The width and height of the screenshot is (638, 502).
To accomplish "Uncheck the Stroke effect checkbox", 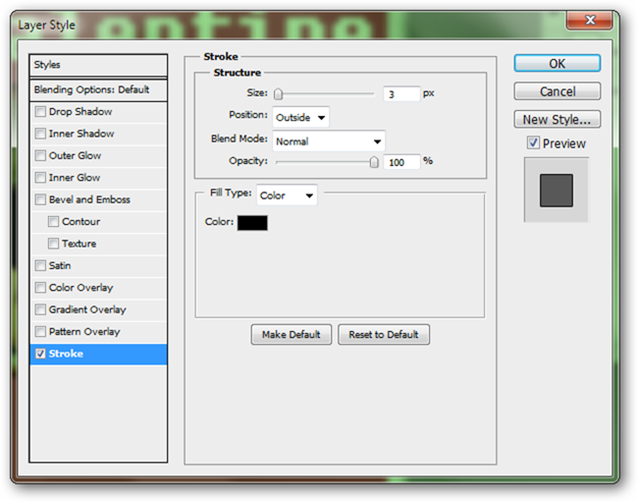I will (x=40, y=353).
